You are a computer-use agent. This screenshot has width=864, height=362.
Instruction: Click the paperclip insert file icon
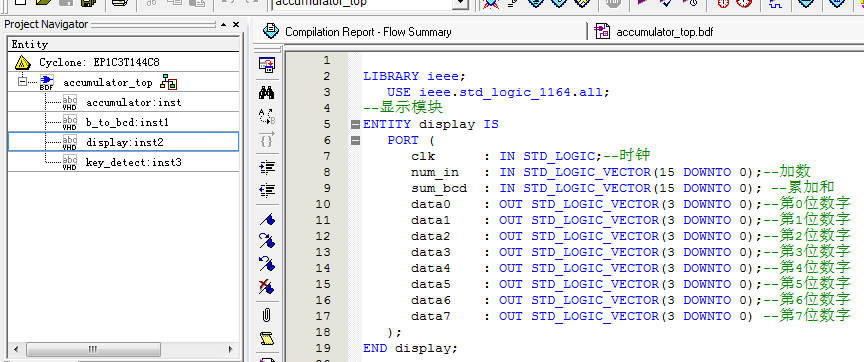[267, 315]
